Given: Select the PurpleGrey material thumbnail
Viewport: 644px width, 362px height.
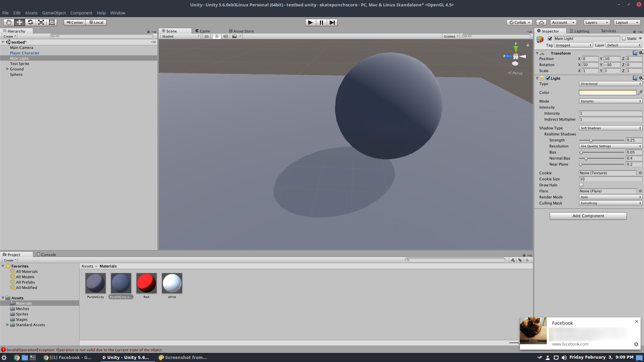Looking at the screenshot, I should click(96, 283).
